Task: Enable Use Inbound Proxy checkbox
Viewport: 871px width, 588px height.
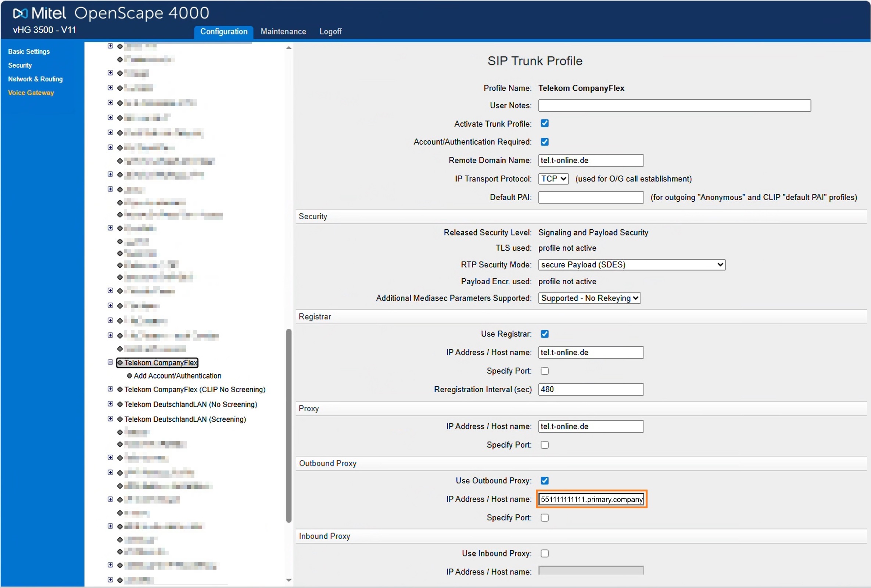Action: tap(545, 553)
